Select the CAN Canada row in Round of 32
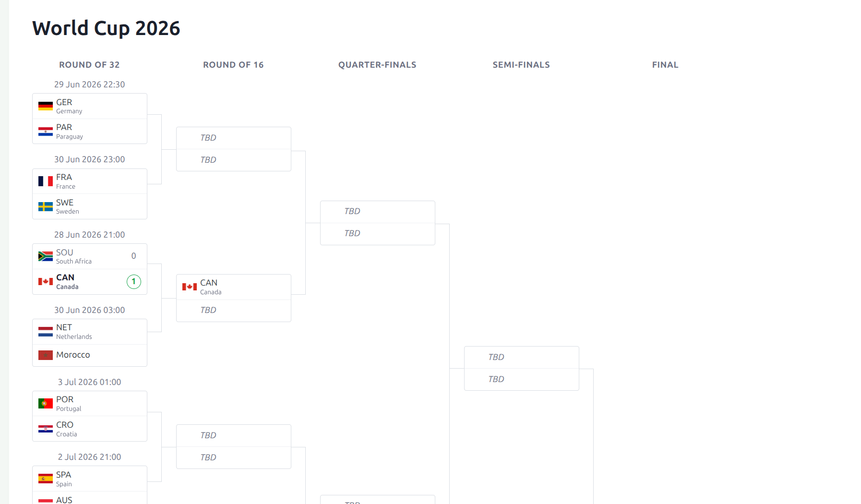Viewport: 861px width, 504px height. pos(90,282)
